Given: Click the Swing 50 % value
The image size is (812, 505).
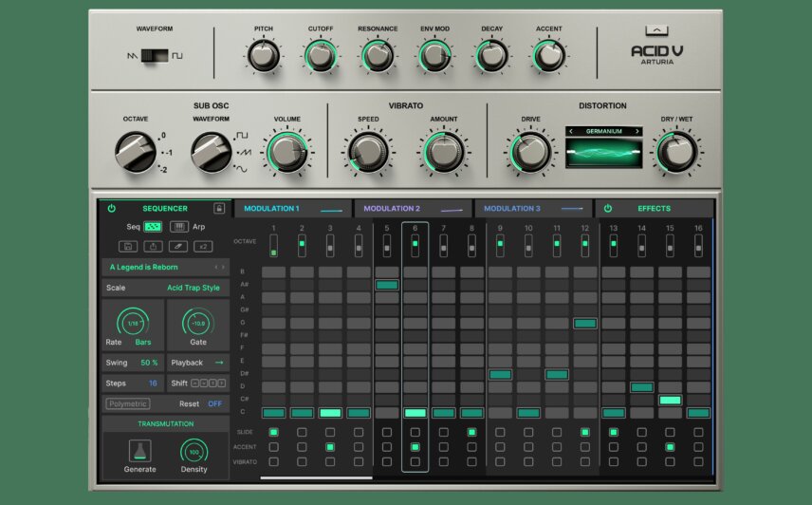Looking at the screenshot, I should click(x=149, y=363).
